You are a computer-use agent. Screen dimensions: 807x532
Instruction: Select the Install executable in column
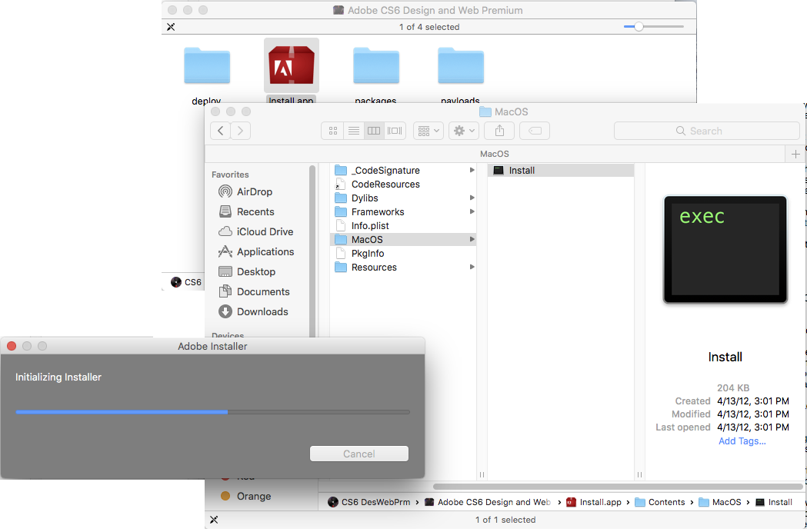coord(561,171)
